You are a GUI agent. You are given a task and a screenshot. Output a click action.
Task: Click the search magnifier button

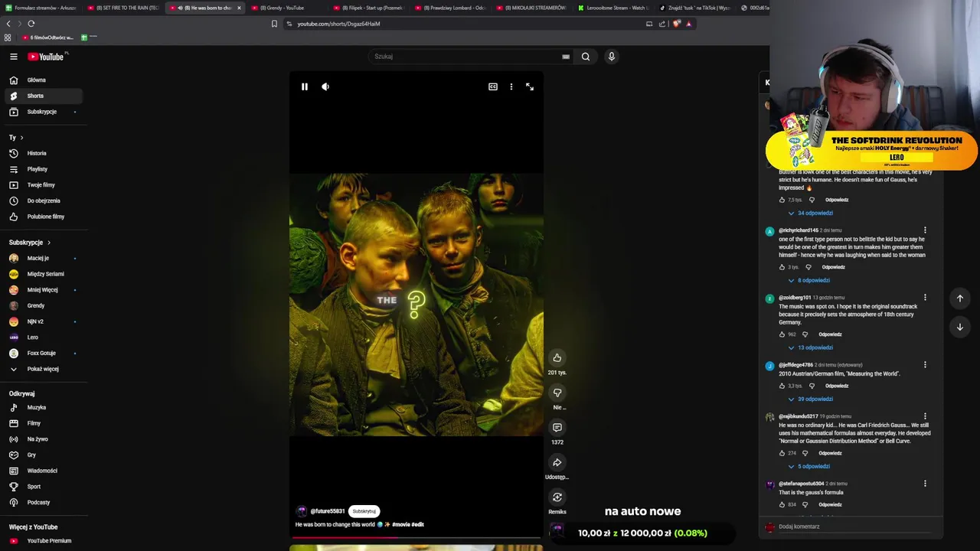click(x=586, y=56)
